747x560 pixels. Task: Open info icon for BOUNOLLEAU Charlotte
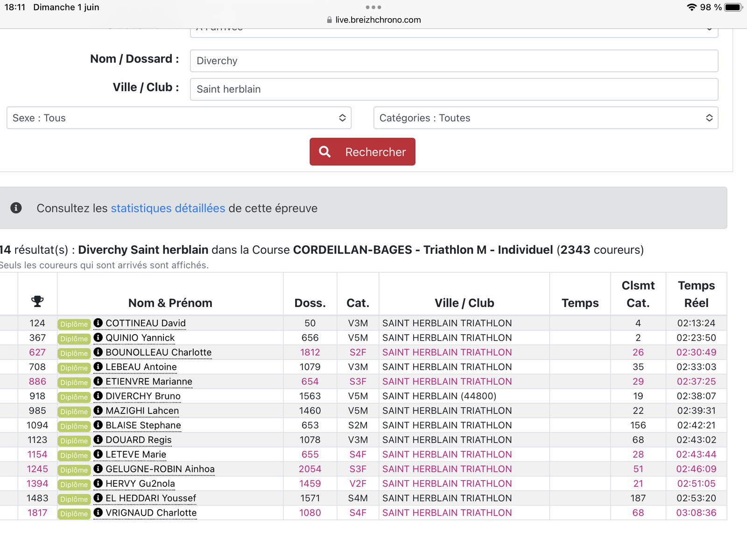[98, 352]
